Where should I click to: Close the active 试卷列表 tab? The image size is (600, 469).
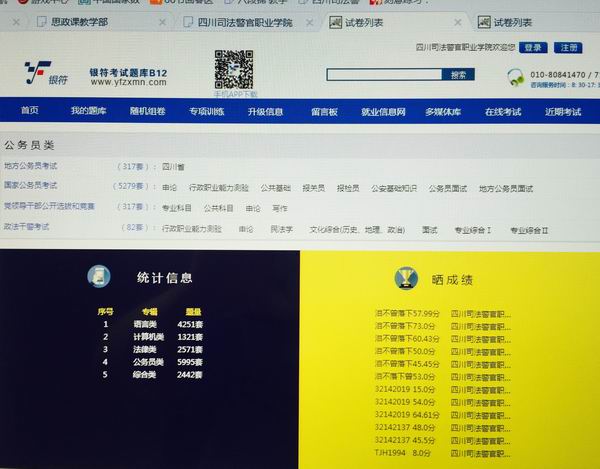pyautogui.click(x=458, y=23)
